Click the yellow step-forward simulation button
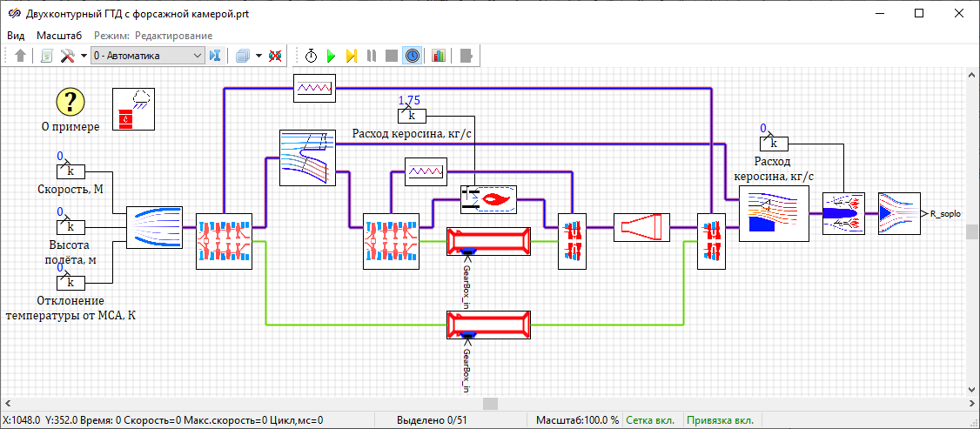This screenshot has width=980, height=429. coord(351,56)
